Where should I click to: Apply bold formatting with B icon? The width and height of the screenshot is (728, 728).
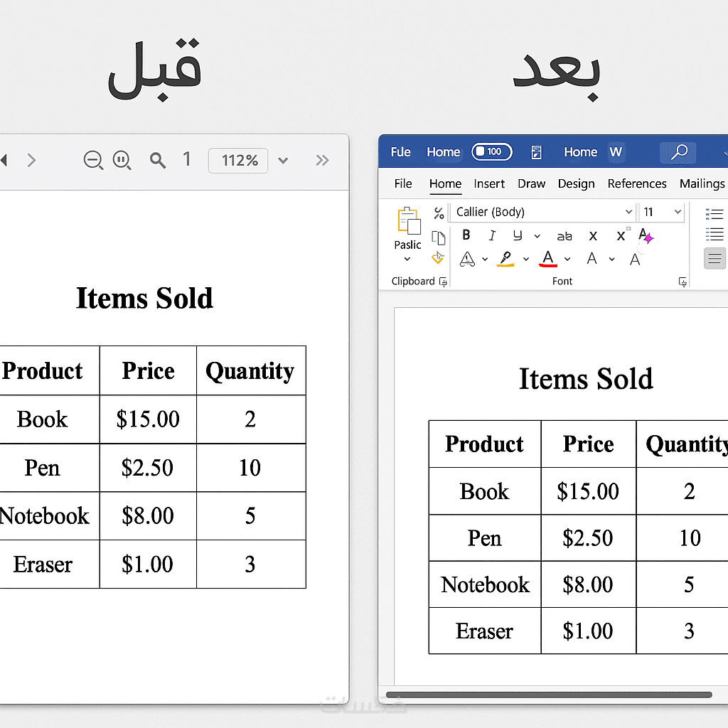click(x=466, y=235)
